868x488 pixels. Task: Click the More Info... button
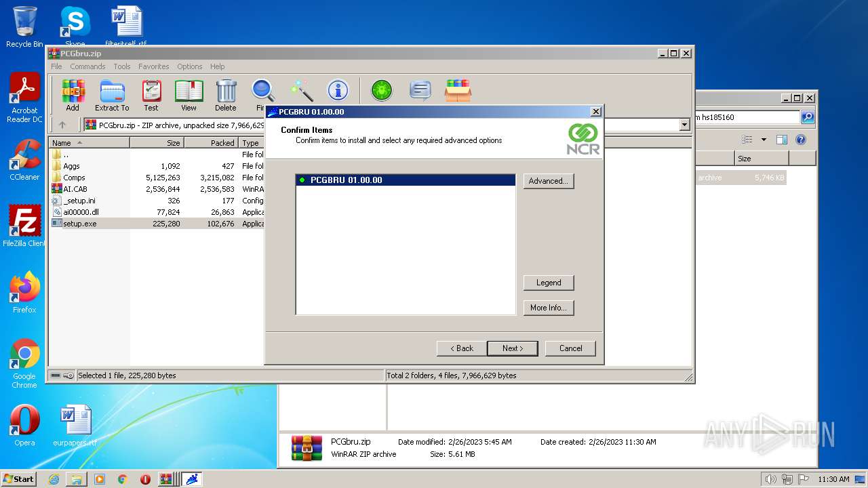pyautogui.click(x=549, y=308)
